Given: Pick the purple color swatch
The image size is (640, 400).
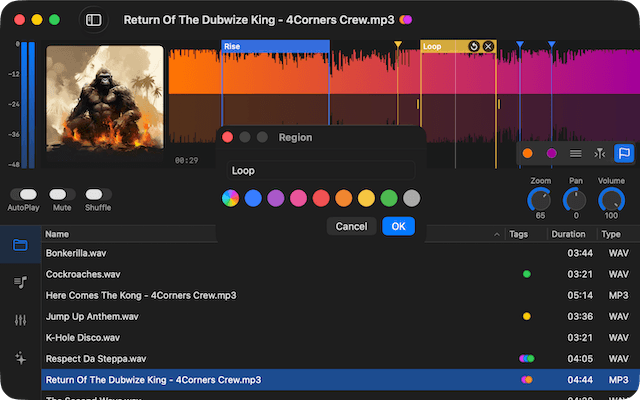Looking at the screenshot, I should coord(276,198).
